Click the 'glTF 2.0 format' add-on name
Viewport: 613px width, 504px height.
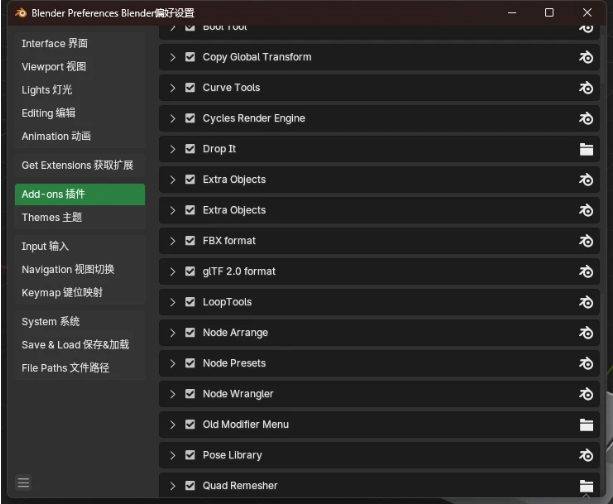[239, 272]
